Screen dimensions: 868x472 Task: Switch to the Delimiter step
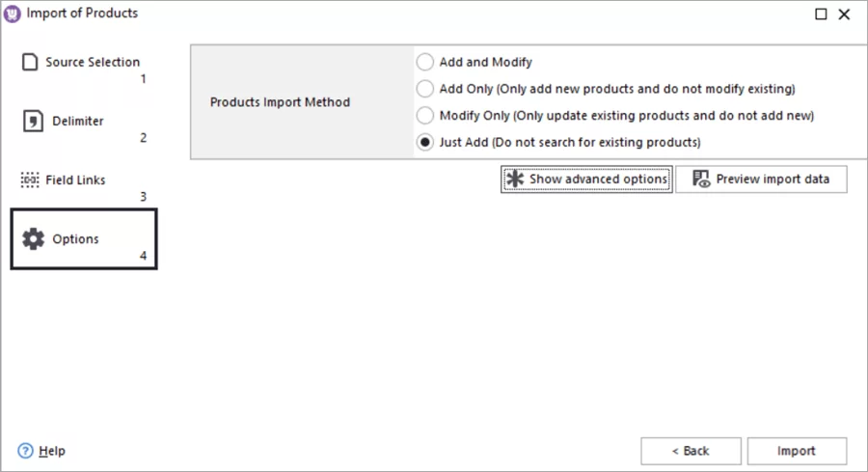(x=78, y=122)
